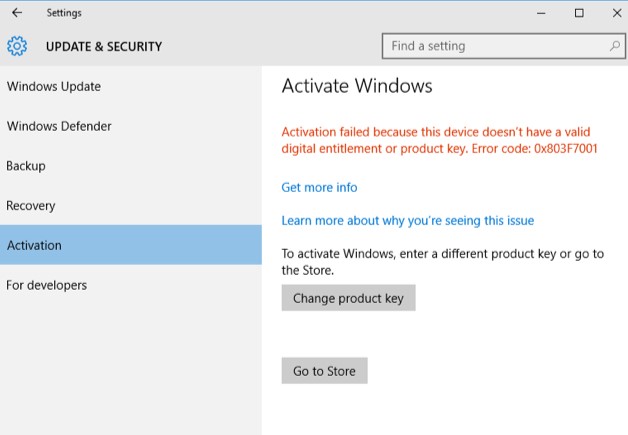This screenshot has width=628, height=435.
Task: Open For developers settings
Action: [x=131, y=285]
